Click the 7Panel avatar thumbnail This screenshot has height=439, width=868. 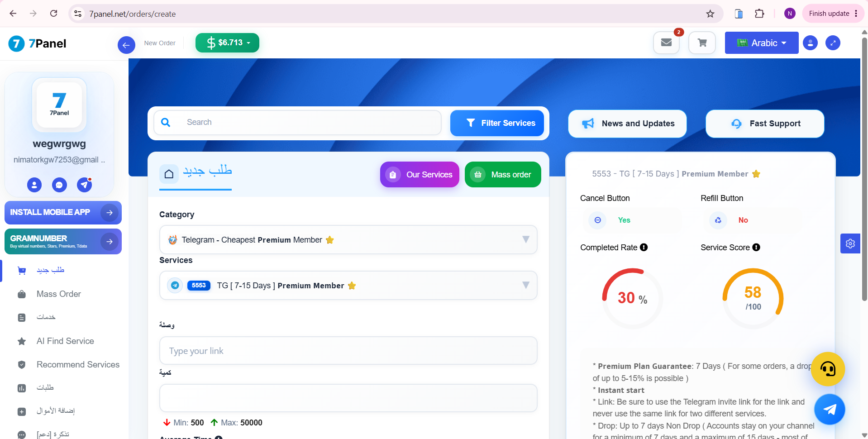click(59, 105)
